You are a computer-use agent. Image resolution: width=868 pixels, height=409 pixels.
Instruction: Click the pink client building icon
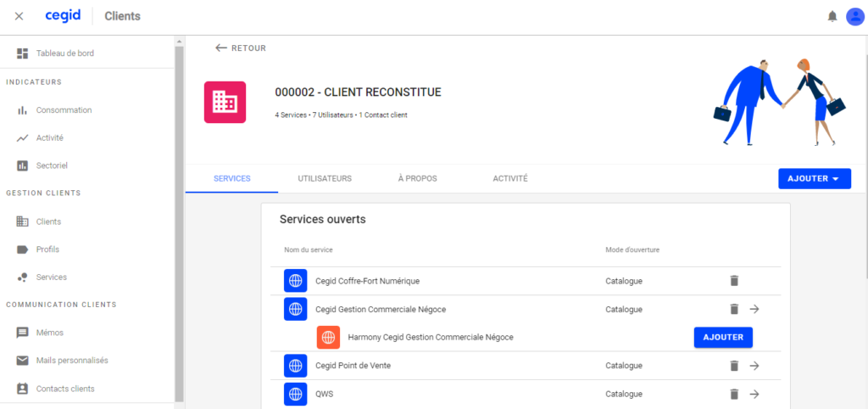coord(225,102)
